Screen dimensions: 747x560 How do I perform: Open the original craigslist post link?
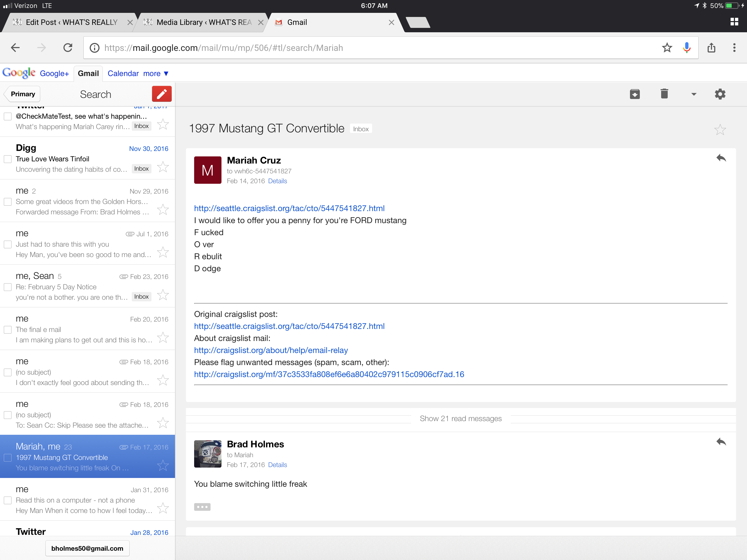[289, 326]
